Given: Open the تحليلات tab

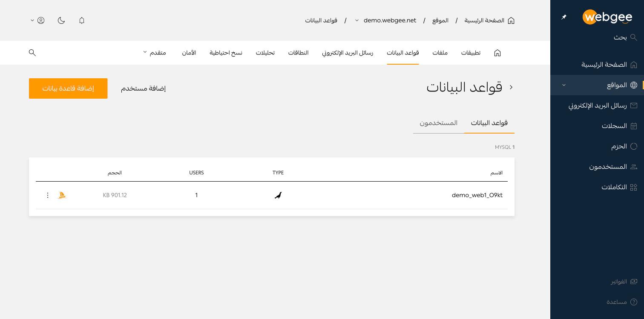Looking at the screenshot, I should tap(265, 53).
